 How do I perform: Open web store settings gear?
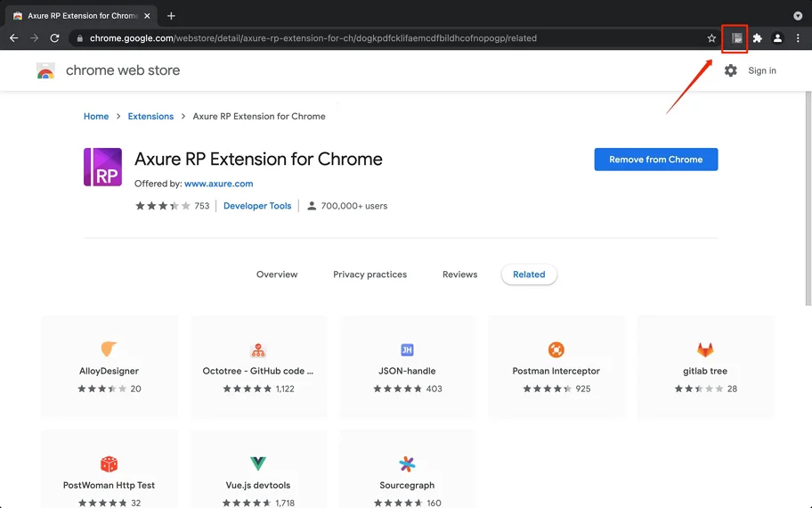tap(730, 70)
